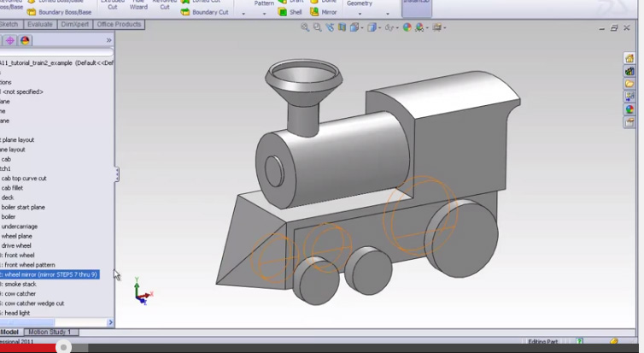This screenshot has width=644, height=353.
Task: Switch to the DimXpert tab
Action: pos(75,24)
